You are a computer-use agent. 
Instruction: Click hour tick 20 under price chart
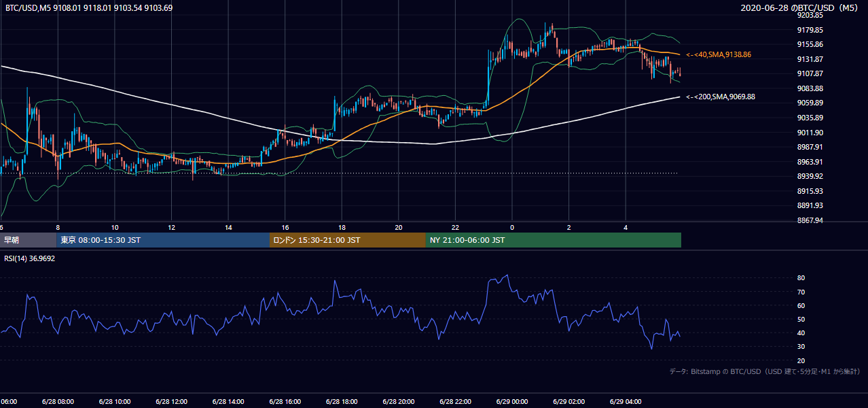pyautogui.click(x=399, y=227)
